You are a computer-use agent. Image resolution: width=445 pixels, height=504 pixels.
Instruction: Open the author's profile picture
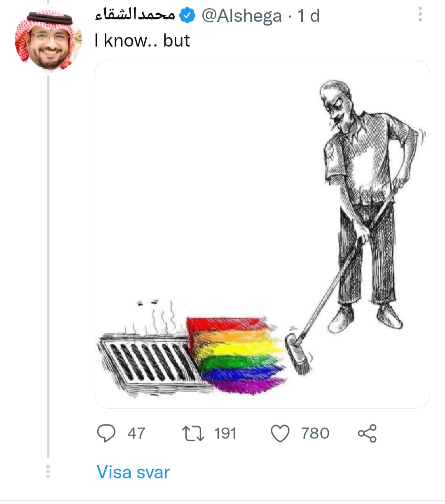coord(48,40)
